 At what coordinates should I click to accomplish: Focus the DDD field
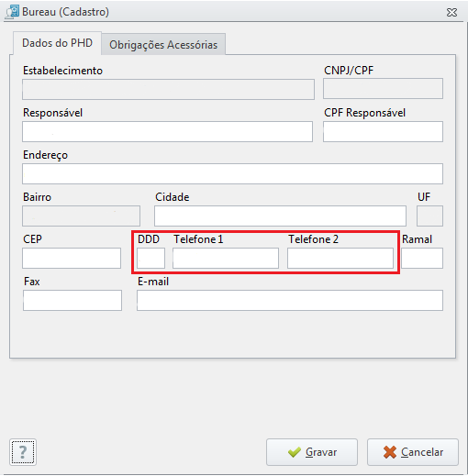click(150, 258)
